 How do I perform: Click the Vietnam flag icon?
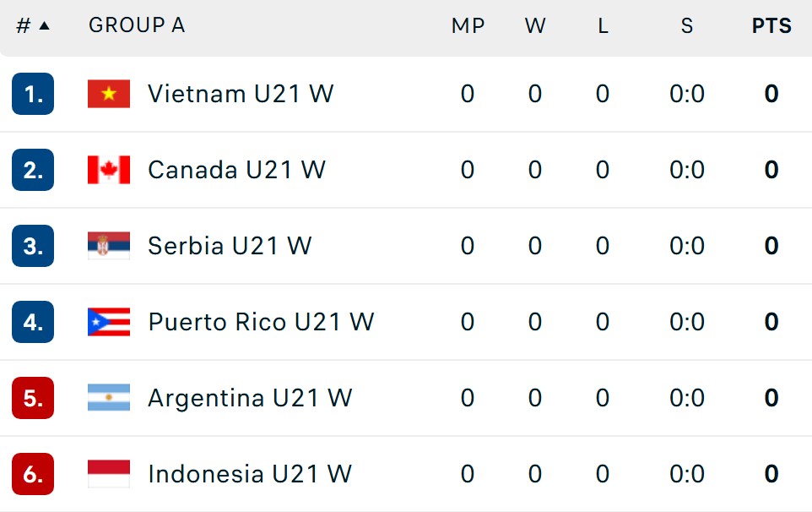click(x=109, y=94)
